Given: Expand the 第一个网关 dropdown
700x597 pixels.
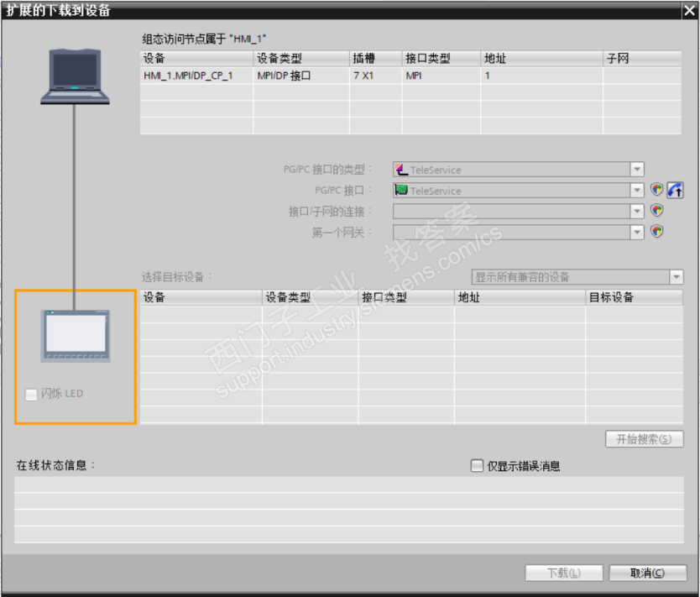Looking at the screenshot, I should click(x=637, y=233).
